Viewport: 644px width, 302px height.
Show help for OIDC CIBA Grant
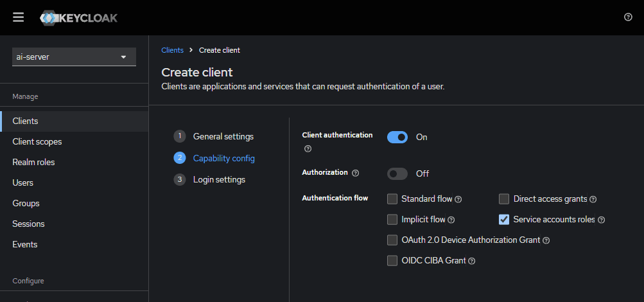click(x=472, y=261)
